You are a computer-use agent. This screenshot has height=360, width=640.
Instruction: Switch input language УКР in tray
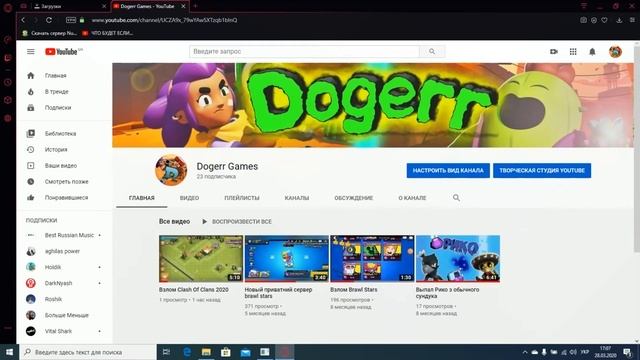pyautogui.click(x=585, y=352)
